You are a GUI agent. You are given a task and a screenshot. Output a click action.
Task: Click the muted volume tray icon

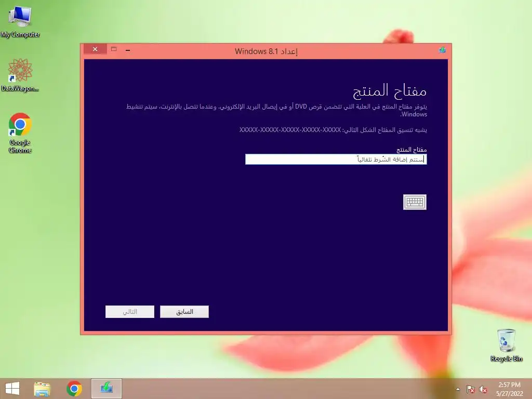click(x=483, y=389)
